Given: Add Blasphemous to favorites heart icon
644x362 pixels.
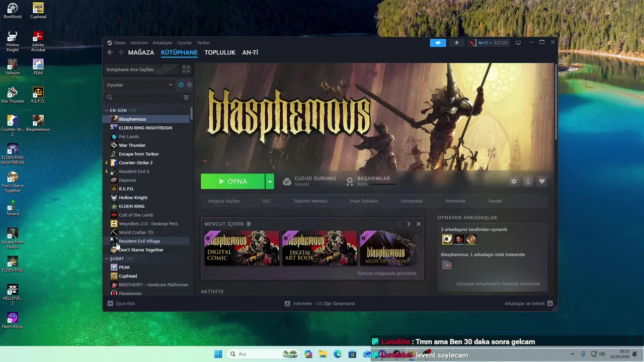Looking at the screenshot, I should point(542,182).
